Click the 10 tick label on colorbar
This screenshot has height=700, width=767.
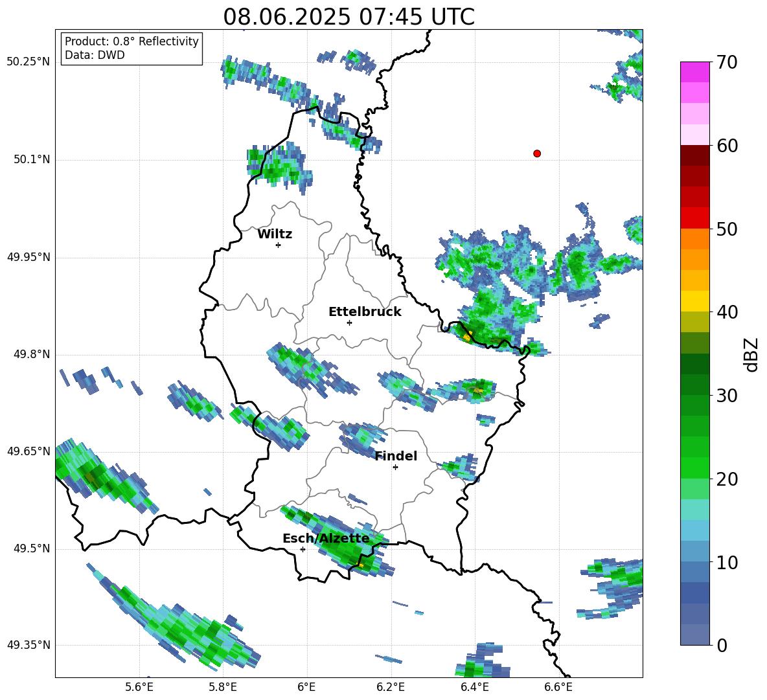coord(727,562)
